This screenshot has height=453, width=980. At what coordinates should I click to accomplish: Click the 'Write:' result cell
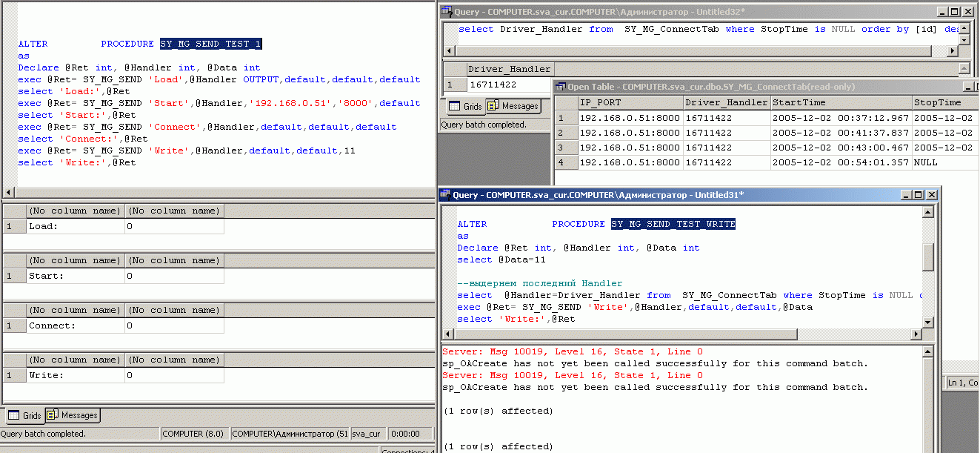pyautogui.click(x=76, y=375)
